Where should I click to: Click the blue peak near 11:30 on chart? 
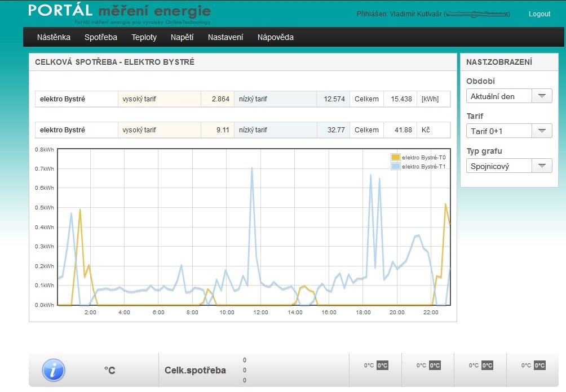[x=252, y=168]
